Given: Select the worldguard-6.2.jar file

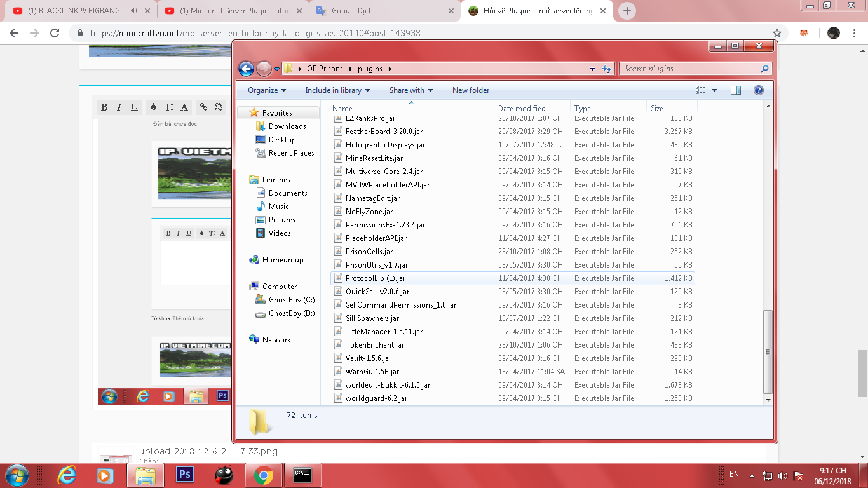Looking at the screenshot, I should click(376, 398).
